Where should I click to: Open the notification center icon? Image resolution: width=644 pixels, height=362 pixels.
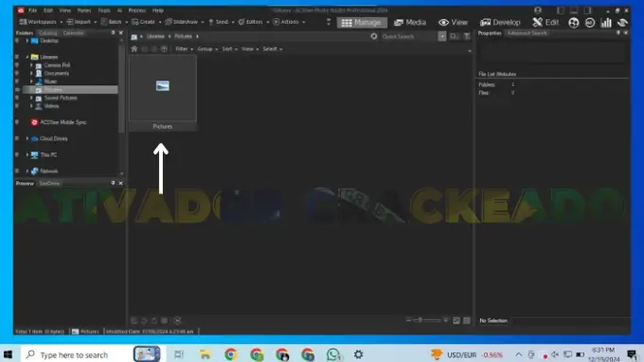pos(632,354)
